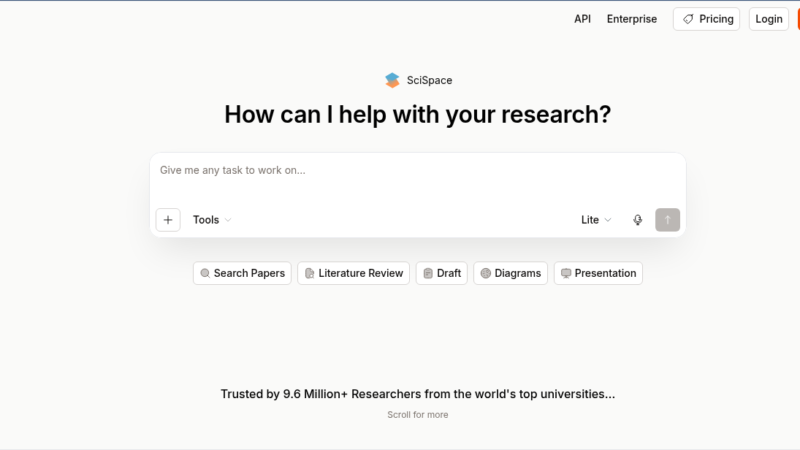The width and height of the screenshot is (800, 450).
Task: Expand the Lite model selector
Action: [x=595, y=220]
